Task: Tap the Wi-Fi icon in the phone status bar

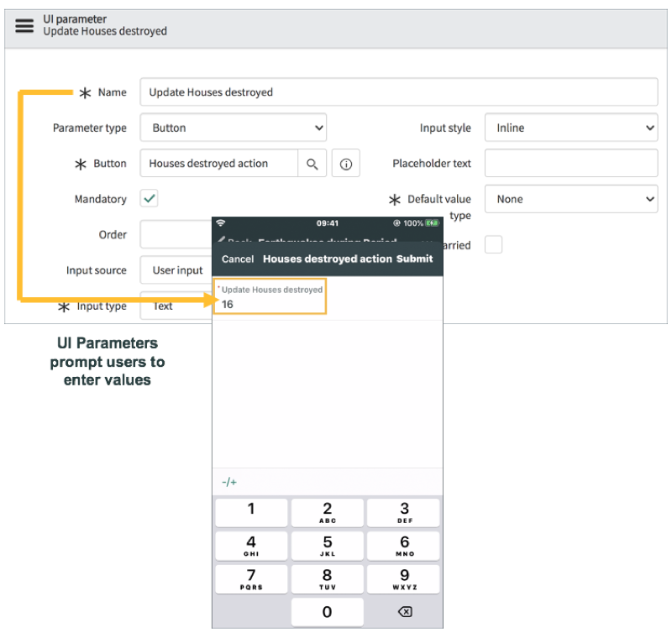Action: pyautogui.click(x=220, y=223)
